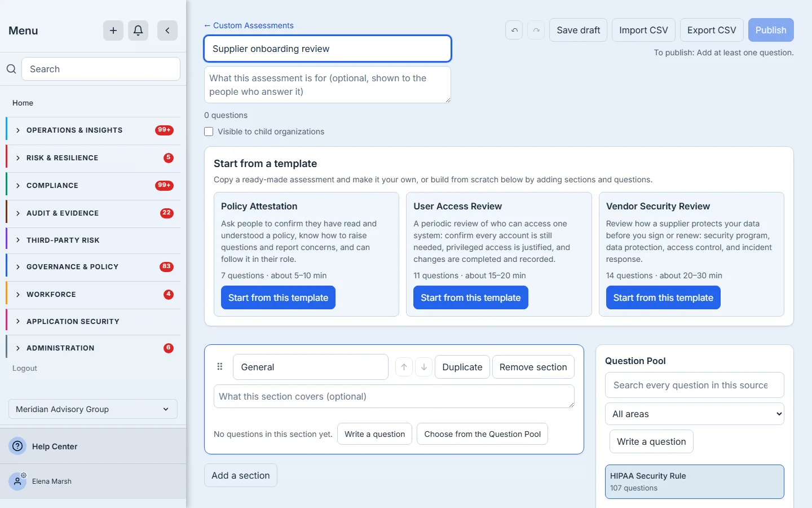
Task: Click the Question Pool search field
Action: tap(695, 385)
